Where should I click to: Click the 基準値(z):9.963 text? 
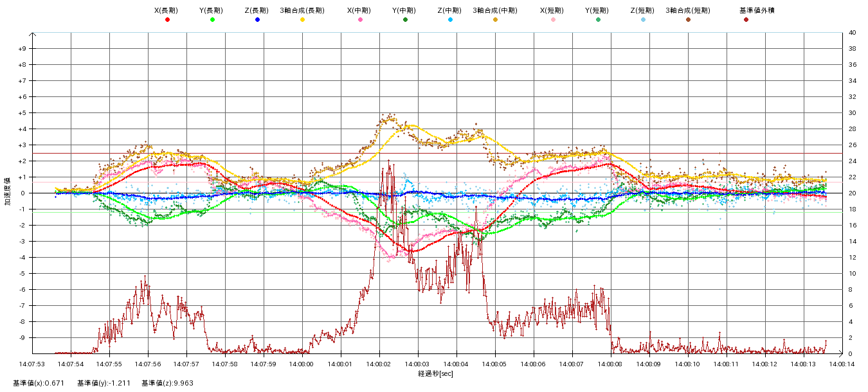pyautogui.click(x=167, y=383)
